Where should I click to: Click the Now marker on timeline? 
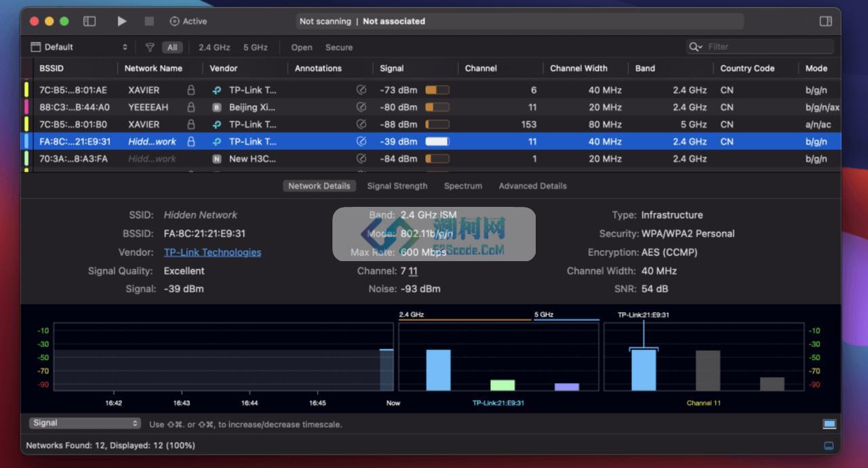393,403
